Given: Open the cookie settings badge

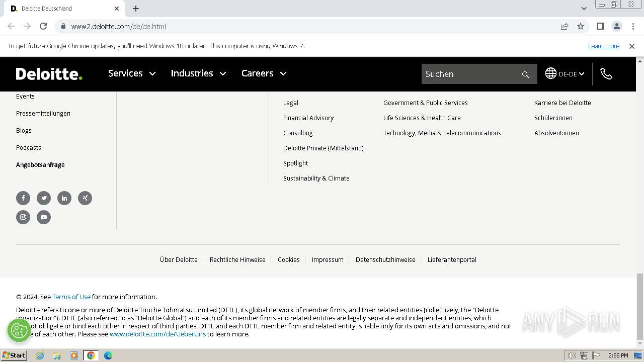Looking at the screenshot, I should point(19,330).
